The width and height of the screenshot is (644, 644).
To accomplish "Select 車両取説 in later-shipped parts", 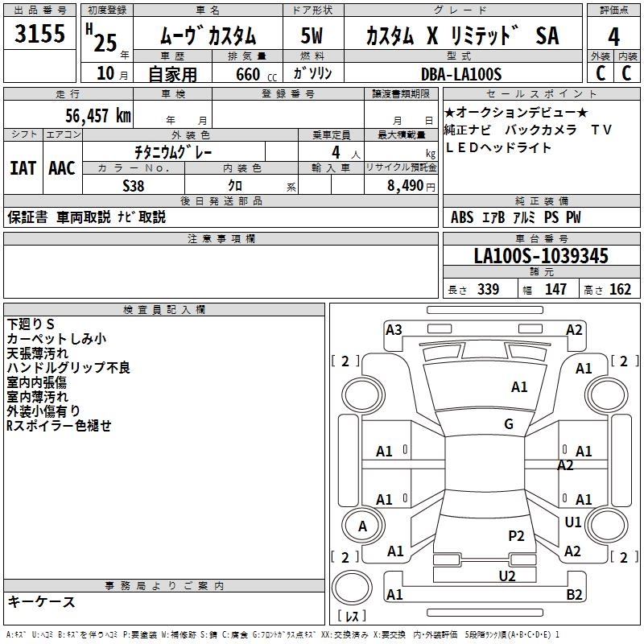I will [x=84, y=217].
